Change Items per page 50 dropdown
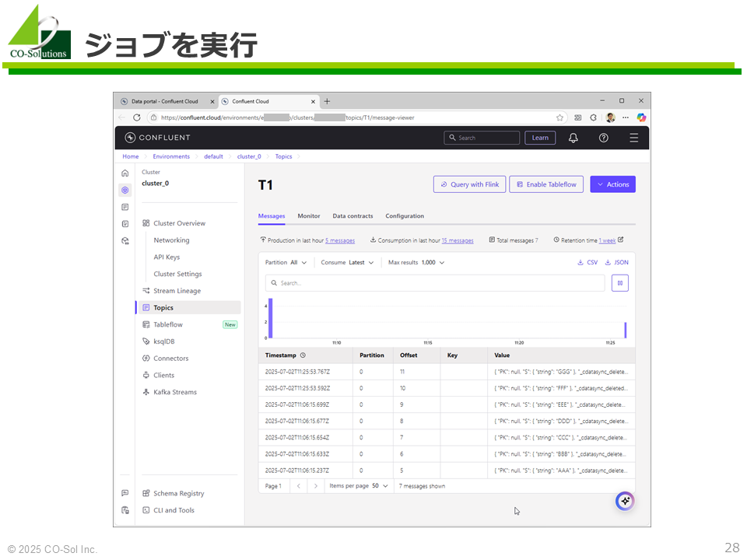This screenshot has width=747, height=560. (359, 486)
